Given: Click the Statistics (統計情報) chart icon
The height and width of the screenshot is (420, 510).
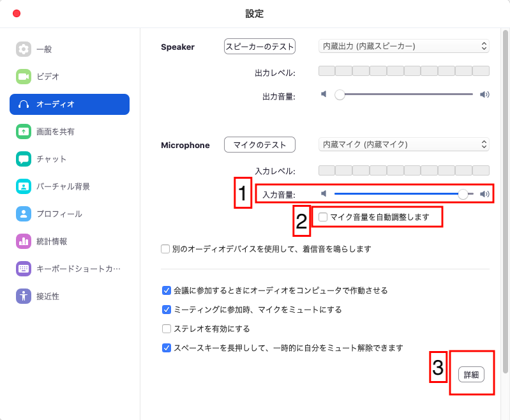Looking at the screenshot, I should (x=24, y=241).
